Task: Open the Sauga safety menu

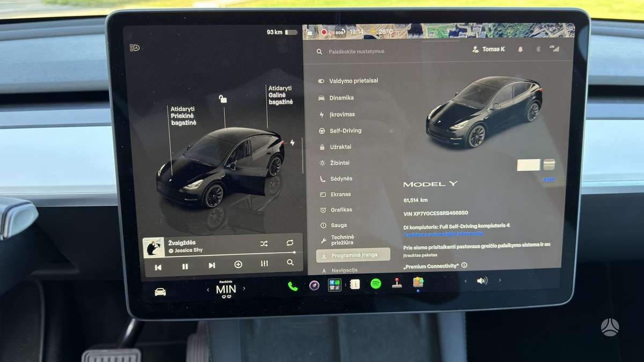Action: point(333,225)
